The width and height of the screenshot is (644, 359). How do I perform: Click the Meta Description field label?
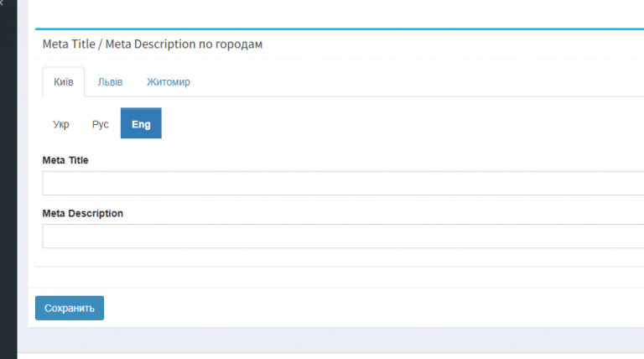click(x=82, y=213)
